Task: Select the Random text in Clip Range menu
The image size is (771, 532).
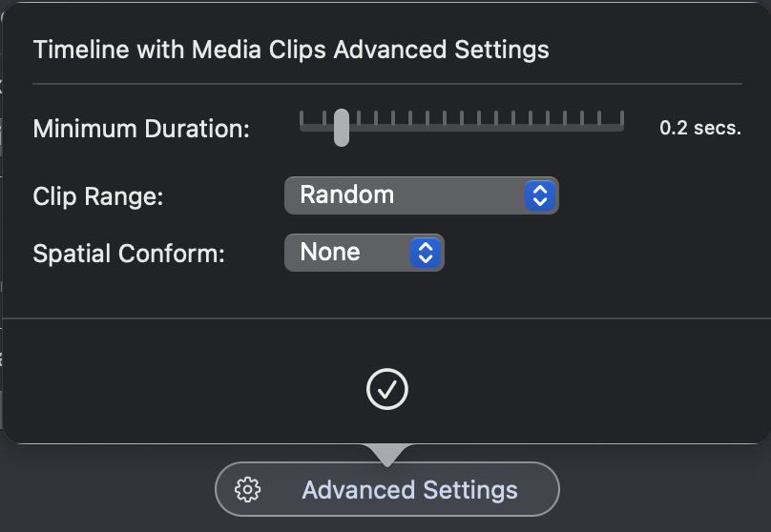Action: [347, 195]
